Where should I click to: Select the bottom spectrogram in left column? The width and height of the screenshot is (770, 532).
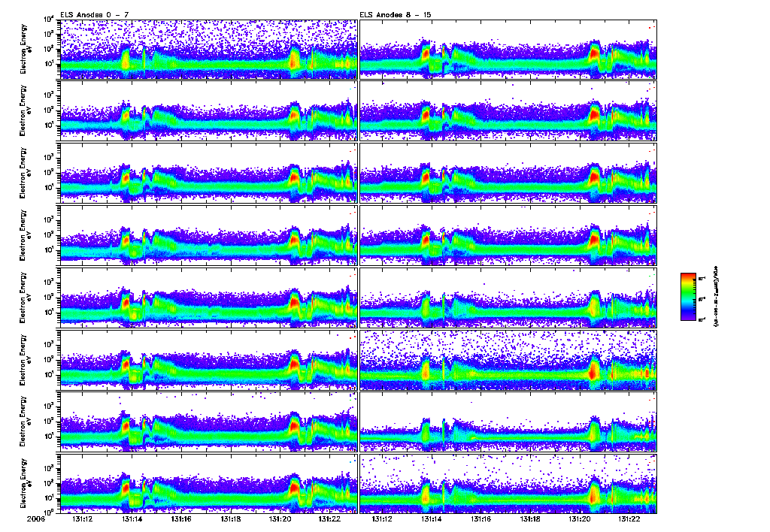pyautogui.click(x=208, y=483)
